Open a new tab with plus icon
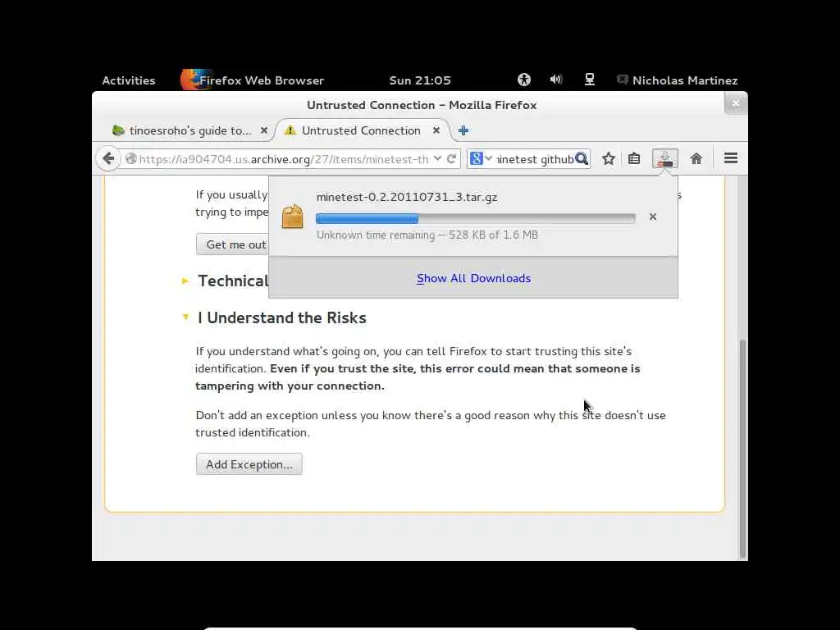The image size is (840, 630). coord(463,130)
